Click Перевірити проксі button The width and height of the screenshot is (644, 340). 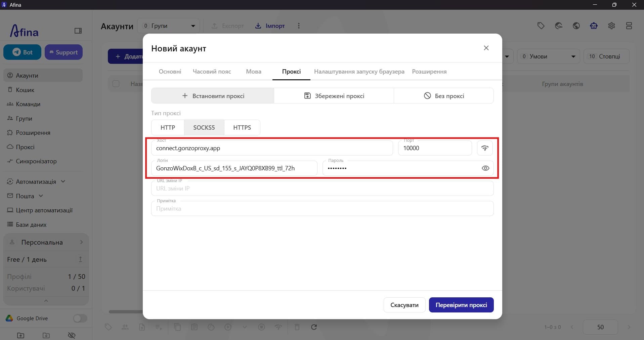point(461,305)
